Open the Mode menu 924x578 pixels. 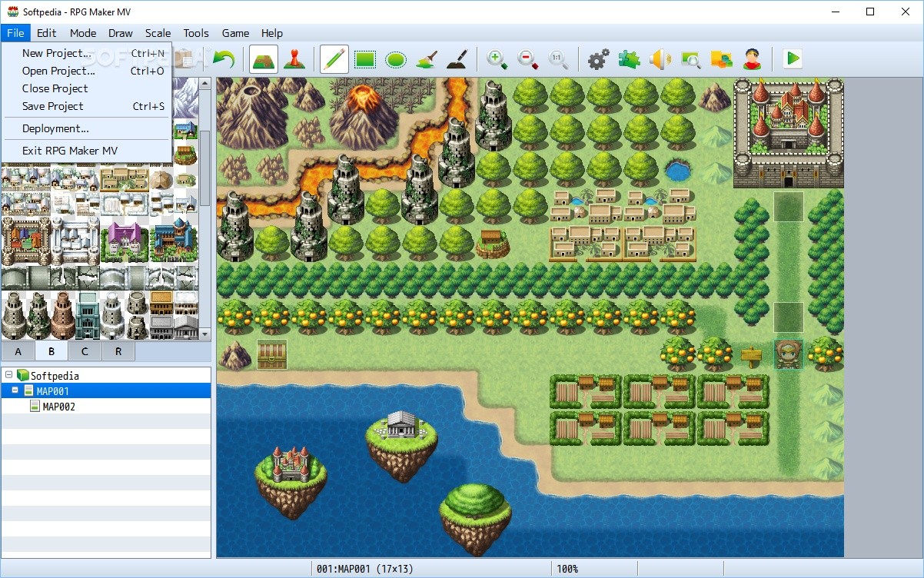[83, 33]
